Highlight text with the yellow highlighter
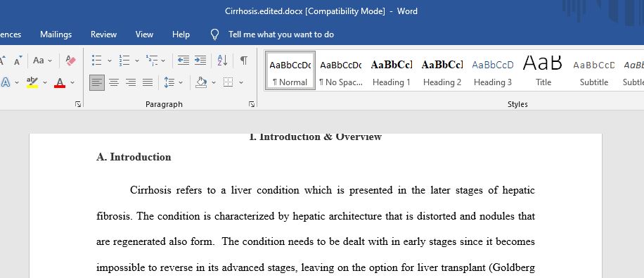 pos(32,82)
